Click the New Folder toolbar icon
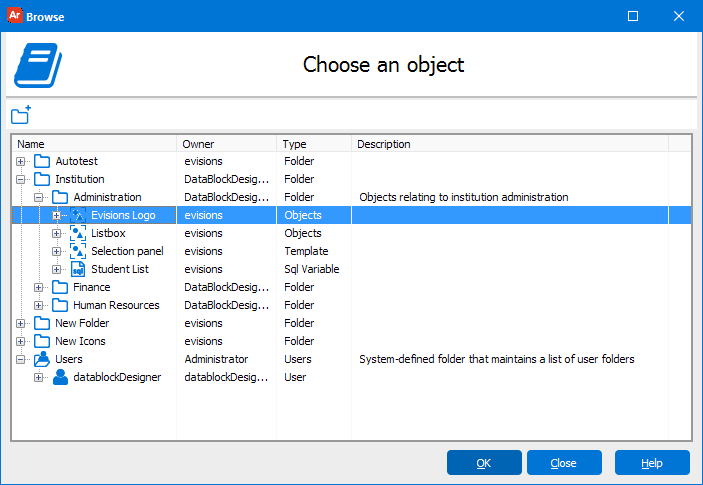The image size is (703, 485). click(21, 115)
